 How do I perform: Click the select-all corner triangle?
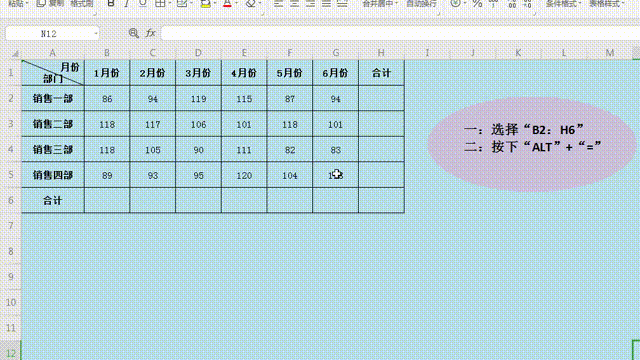coord(15,53)
